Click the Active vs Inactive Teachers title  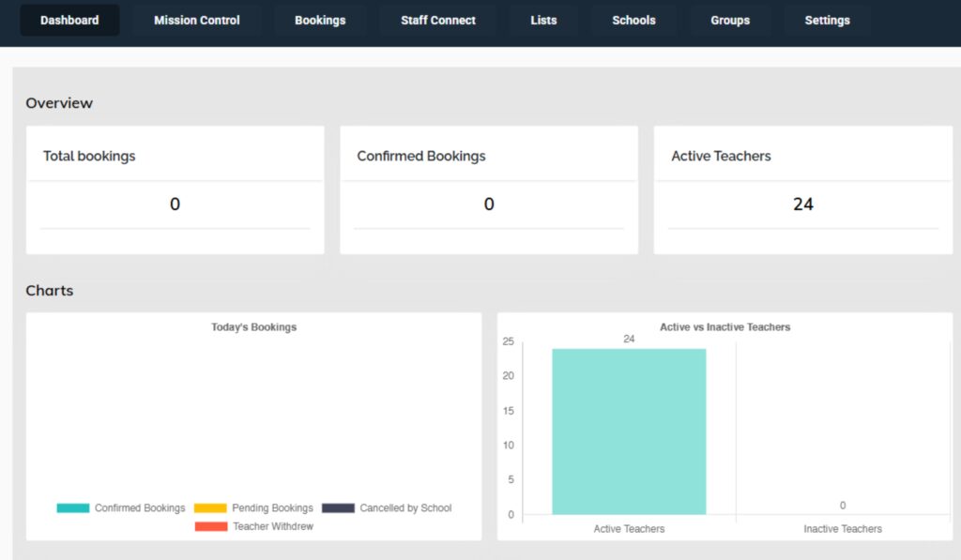725,327
